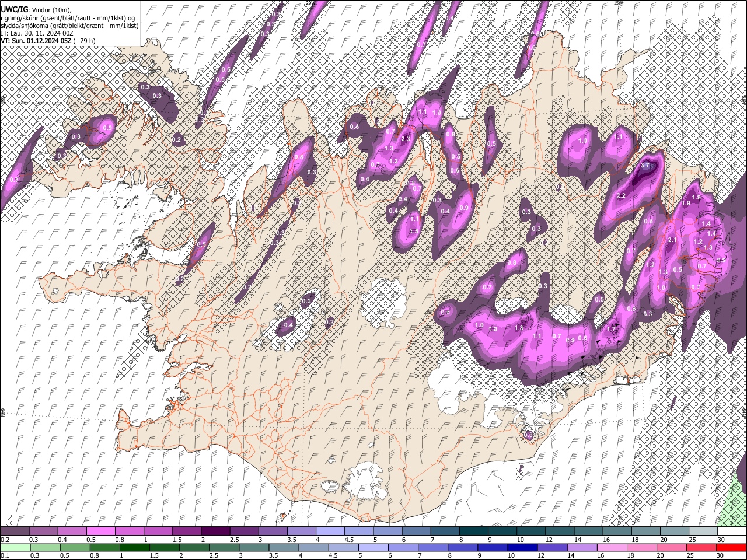Click the 1.7 snowfall value on the map
Viewport: 747px width, 560px height.
[612, 330]
